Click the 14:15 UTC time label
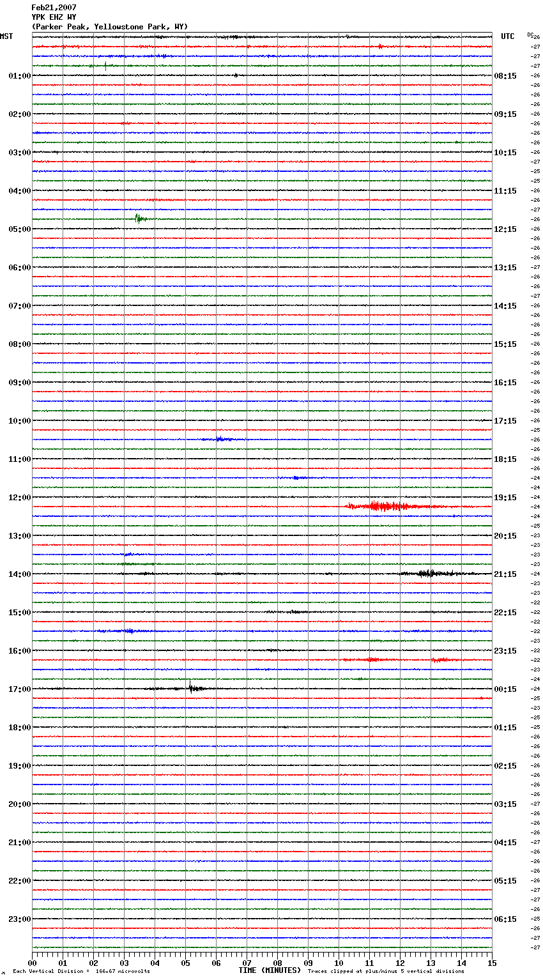Viewport: 543px width, 980px height. (505, 306)
